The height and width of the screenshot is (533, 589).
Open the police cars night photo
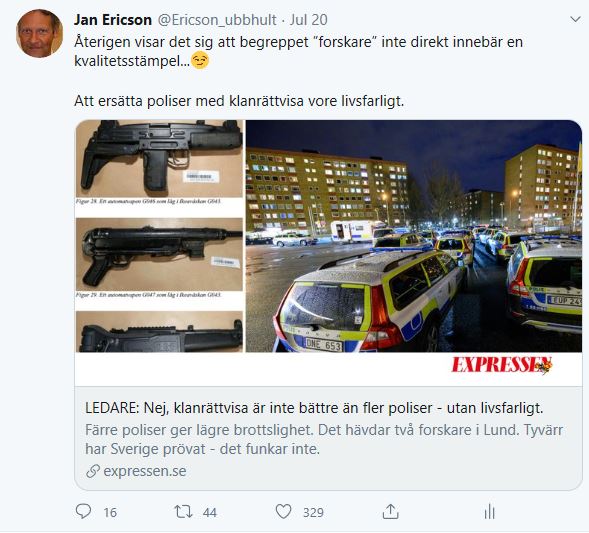414,236
